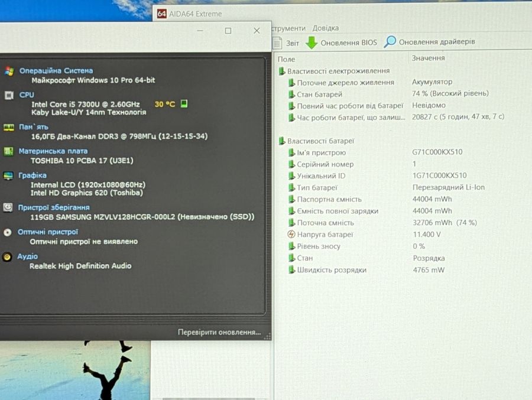Open the Довідка menu in AIDA64
This screenshot has width=532, height=400.
[325, 28]
